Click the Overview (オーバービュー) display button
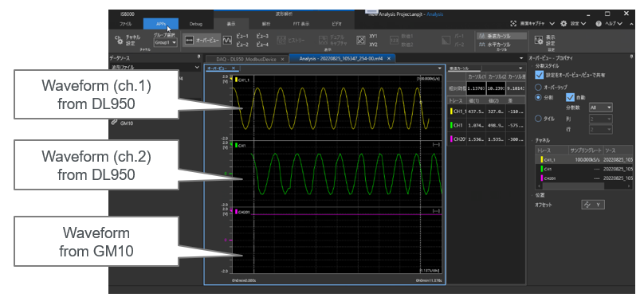Image resolution: width=644 pixels, height=305 pixels. click(201, 41)
